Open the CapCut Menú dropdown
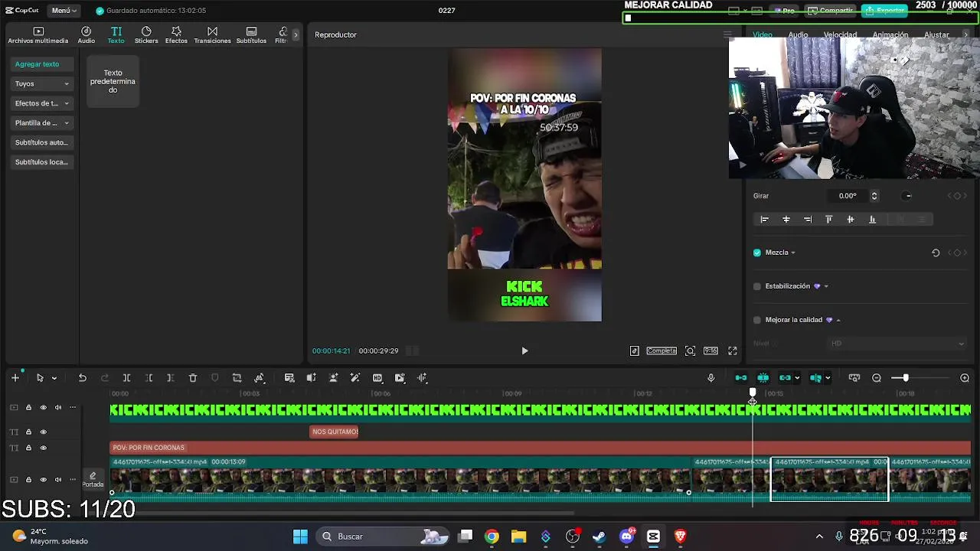Viewport: 980px width, 551px height. tap(64, 11)
